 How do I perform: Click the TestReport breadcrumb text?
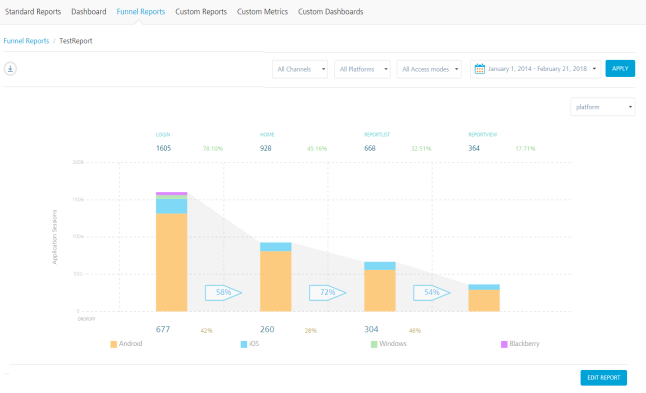point(76,41)
